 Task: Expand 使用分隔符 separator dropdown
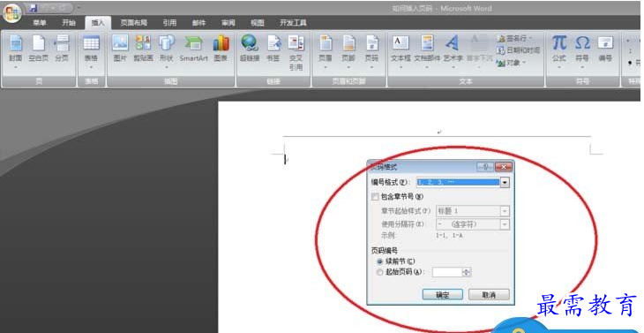(x=505, y=224)
